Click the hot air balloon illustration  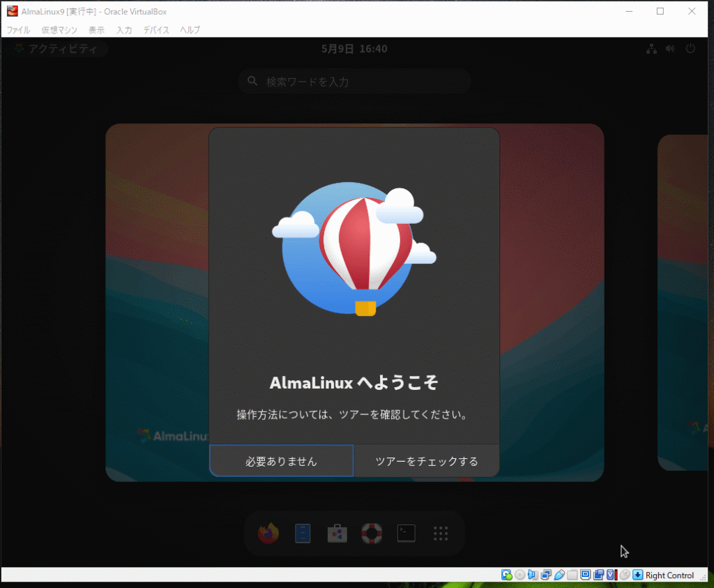point(354,249)
